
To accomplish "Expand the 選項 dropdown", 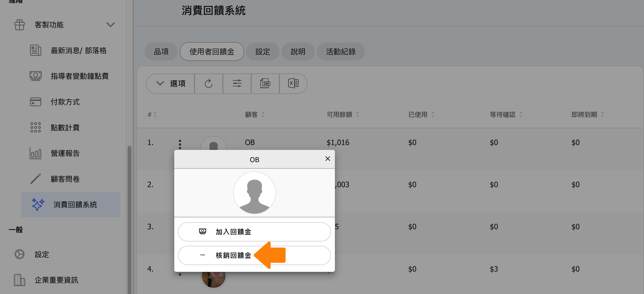I will (171, 83).
